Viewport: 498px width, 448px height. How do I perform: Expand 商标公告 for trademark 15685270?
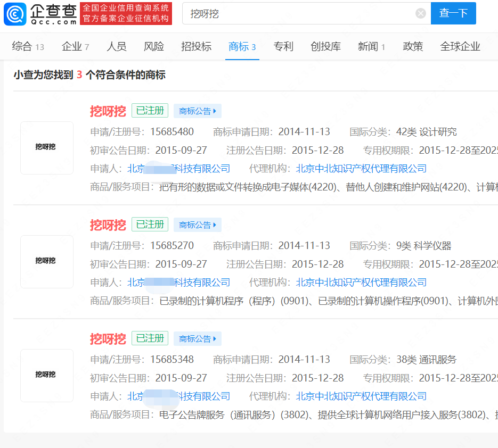(198, 225)
